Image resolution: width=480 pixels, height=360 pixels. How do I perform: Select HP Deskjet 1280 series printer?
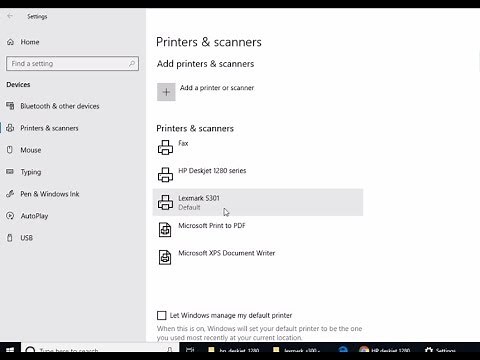(x=258, y=175)
